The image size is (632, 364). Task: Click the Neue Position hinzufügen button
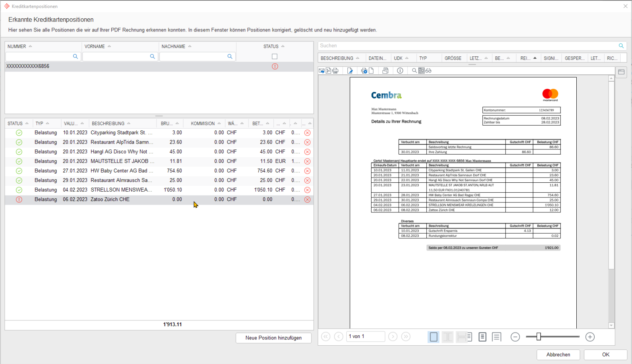pos(273,338)
